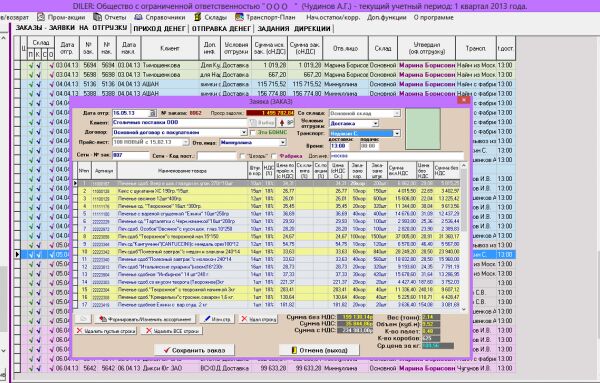The width and height of the screenshot is (600, 383).
Task: Open the Склады warehouses icon
Action: 197,17
